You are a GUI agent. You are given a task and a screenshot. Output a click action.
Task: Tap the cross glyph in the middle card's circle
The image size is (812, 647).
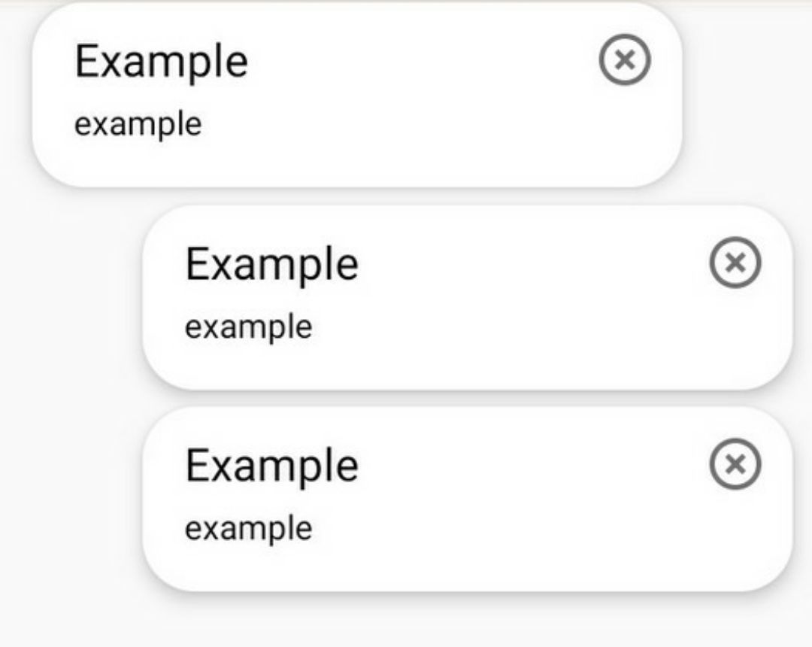coord(735,262)
